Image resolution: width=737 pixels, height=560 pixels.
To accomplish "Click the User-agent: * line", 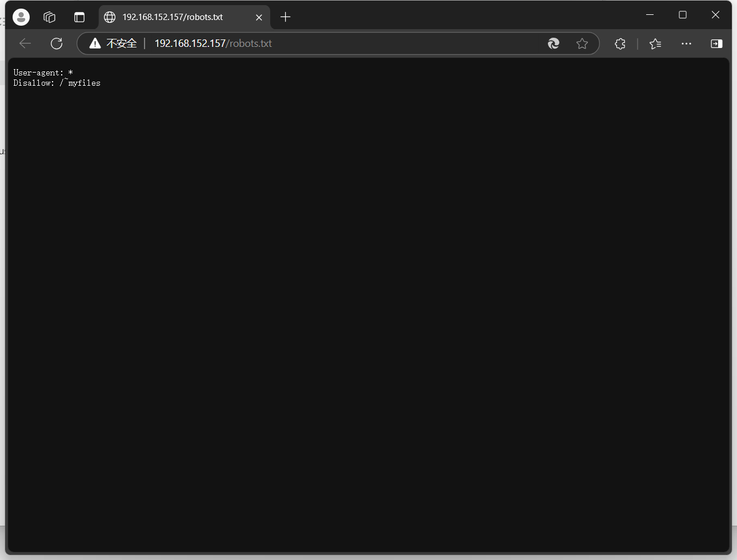I will pos(43,73).
